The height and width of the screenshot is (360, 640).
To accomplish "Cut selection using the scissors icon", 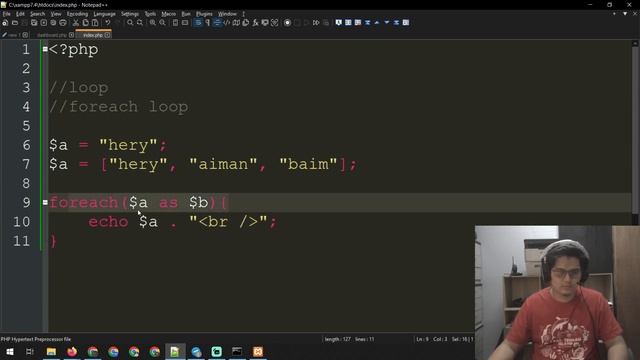I will (x=76, y=23).
